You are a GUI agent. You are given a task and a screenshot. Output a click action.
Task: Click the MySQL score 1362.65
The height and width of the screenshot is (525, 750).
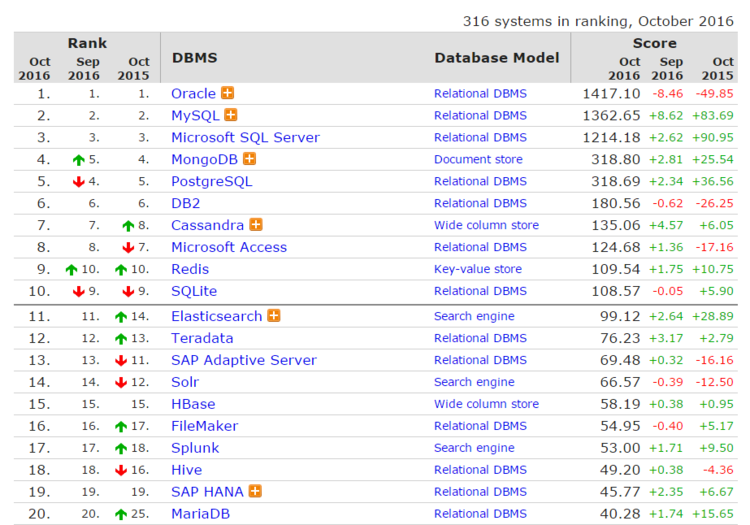click(x=611, y=116)
